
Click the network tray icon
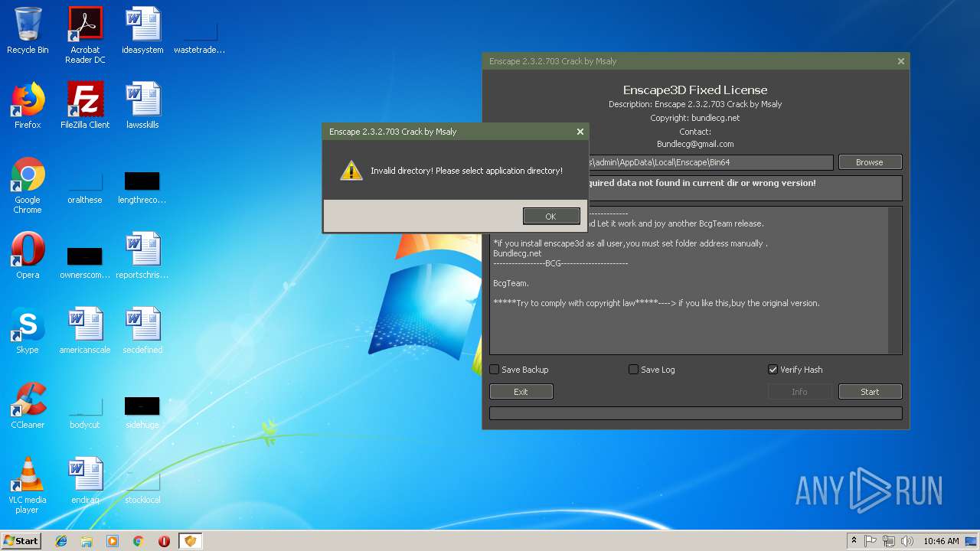[x=889, y=541]
